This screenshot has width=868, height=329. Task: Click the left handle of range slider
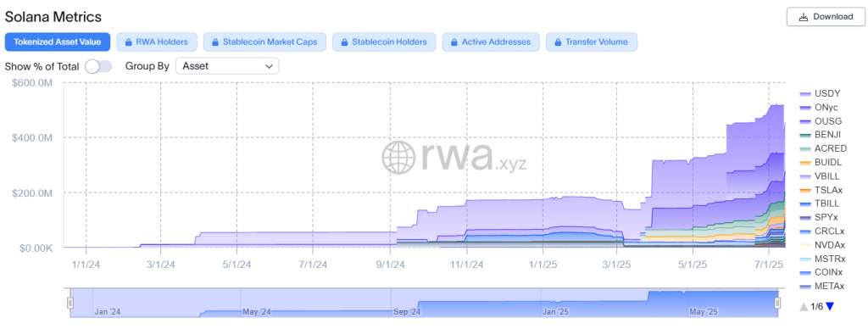[70, 303]
